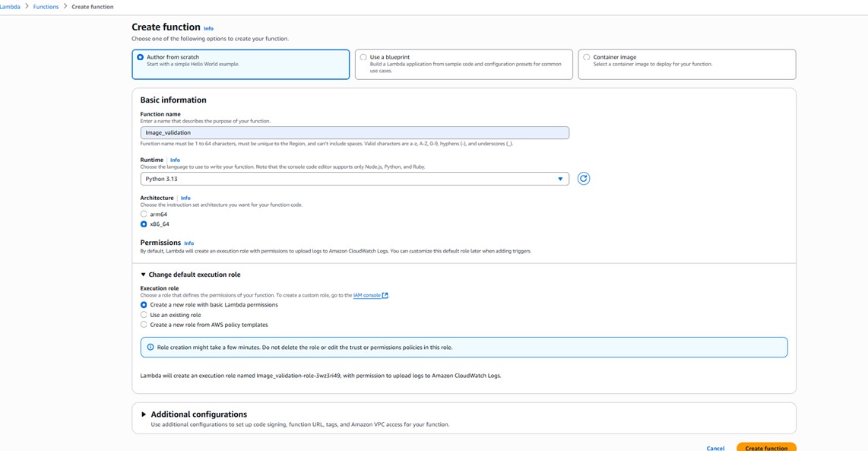The width and height of the screenshot is (868, 451).
Task: Choose Use an existing role
Action: (x=144, y=315)
